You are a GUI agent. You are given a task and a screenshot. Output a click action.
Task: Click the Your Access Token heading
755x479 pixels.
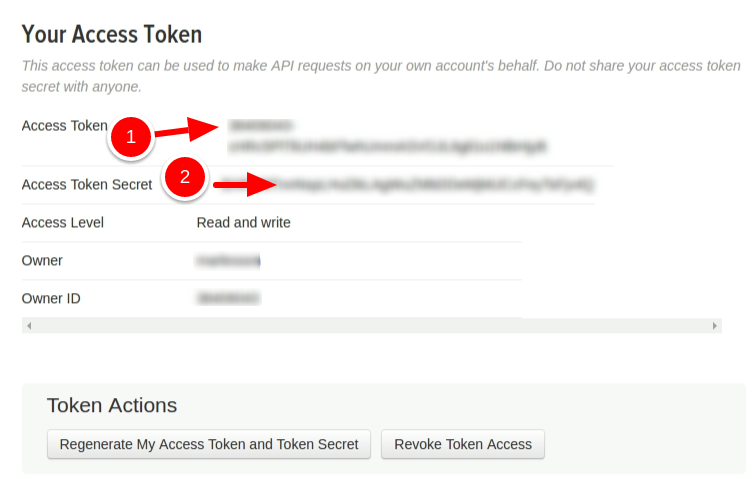pos(112,35)
